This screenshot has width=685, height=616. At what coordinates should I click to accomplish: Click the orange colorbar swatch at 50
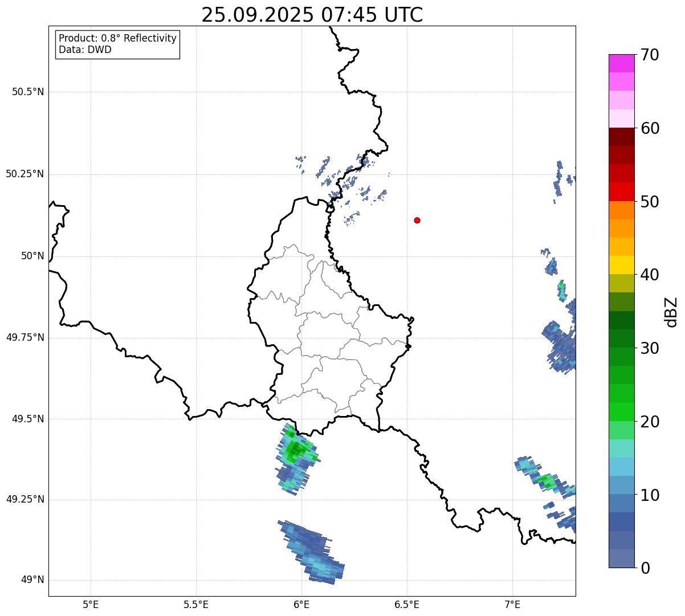point(621,210)
